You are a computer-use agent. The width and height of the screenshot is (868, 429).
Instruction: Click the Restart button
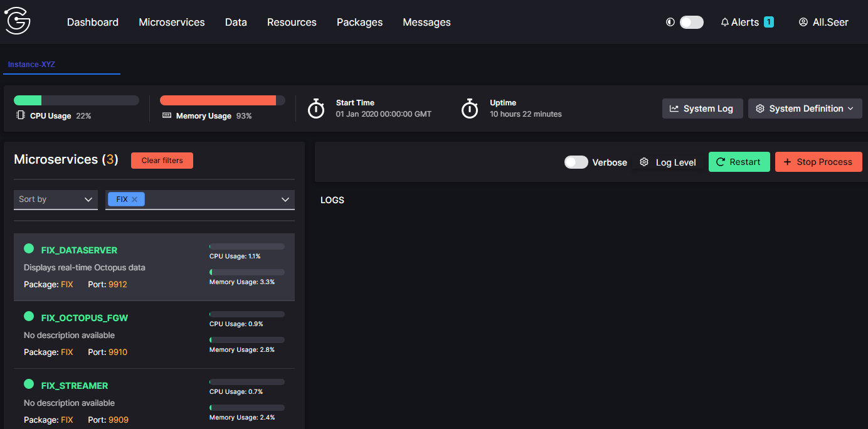(x=739, y=162)
